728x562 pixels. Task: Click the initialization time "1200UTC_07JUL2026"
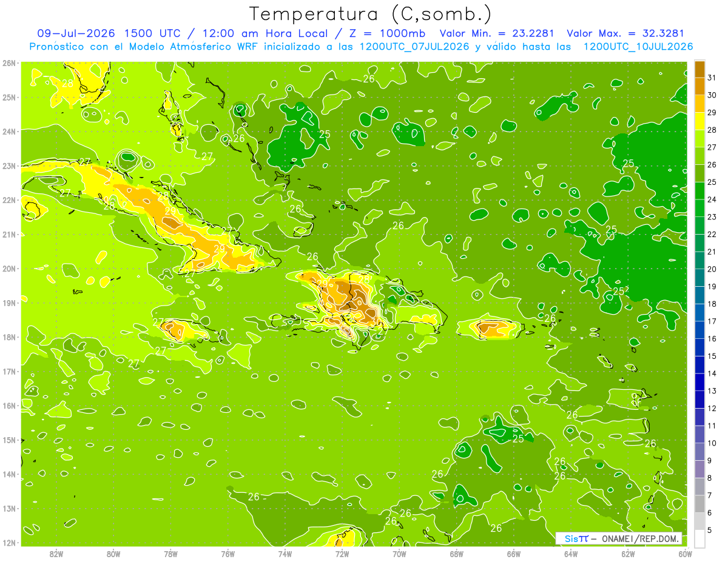pos(414,46)
